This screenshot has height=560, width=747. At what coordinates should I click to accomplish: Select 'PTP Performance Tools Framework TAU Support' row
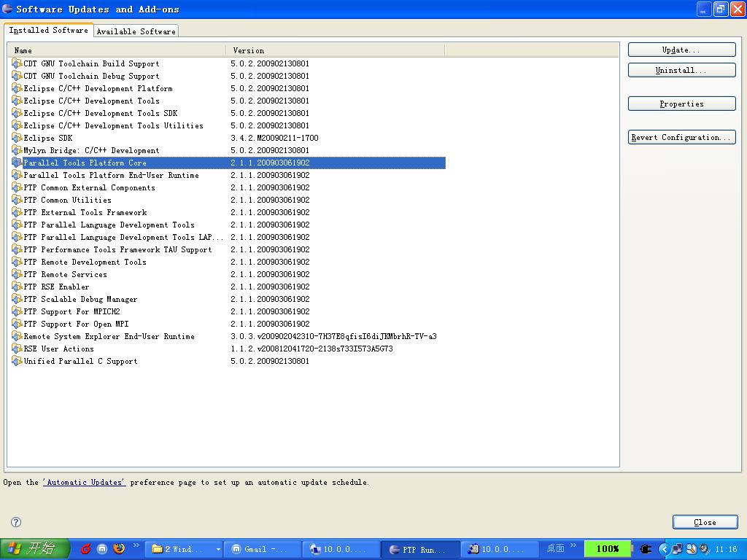click(228, 249)
